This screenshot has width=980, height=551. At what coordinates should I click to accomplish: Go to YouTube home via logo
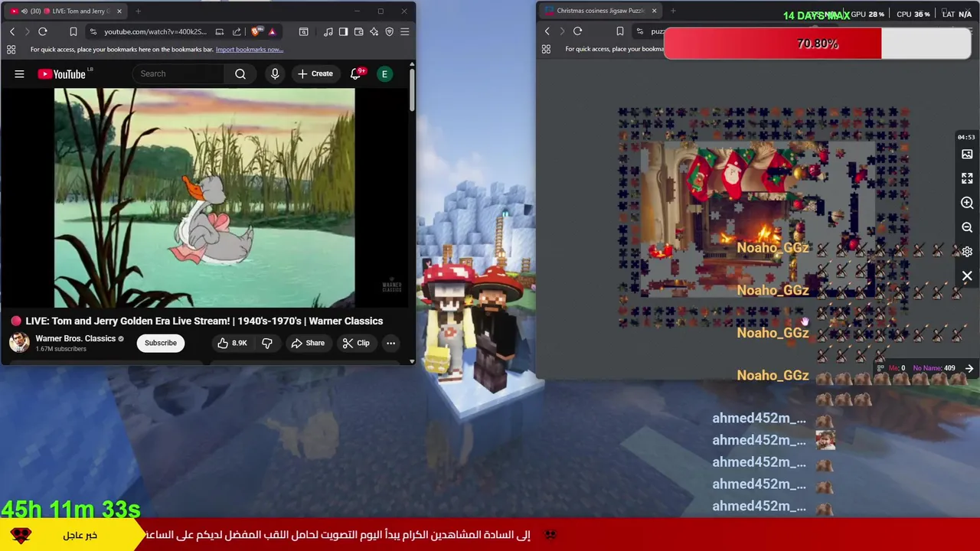pos(62,73)
